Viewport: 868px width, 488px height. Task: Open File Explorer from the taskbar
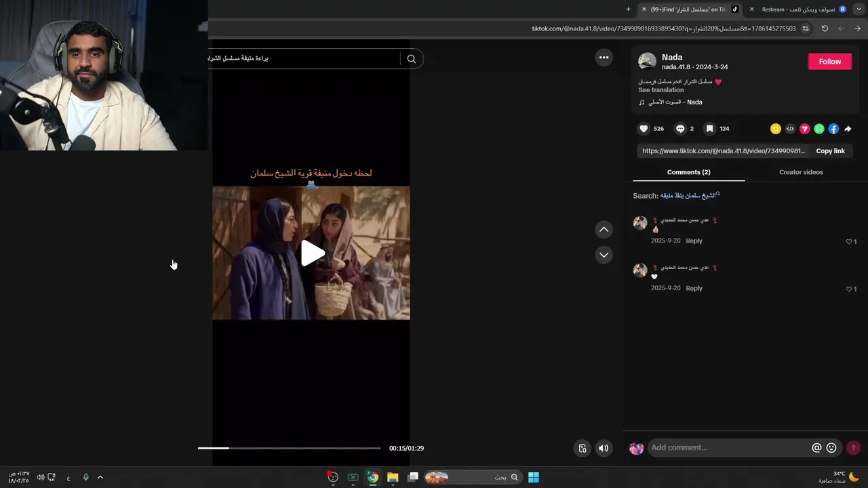pyautogui.click(x=393, y=477)
